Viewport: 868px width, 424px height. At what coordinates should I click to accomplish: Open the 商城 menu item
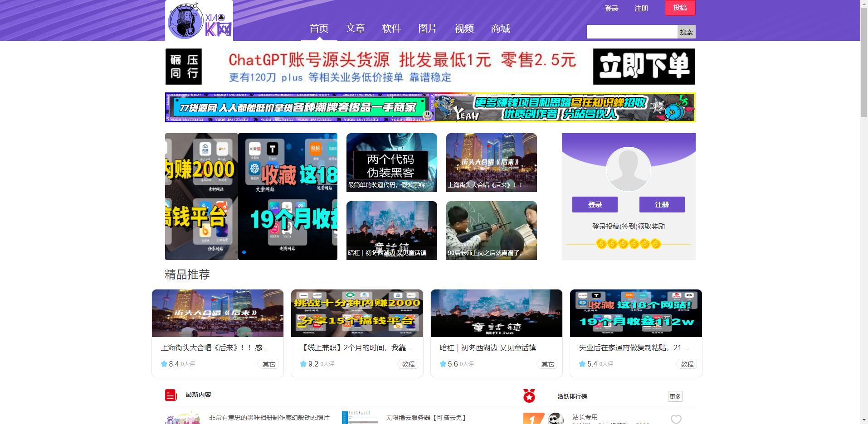click(x=500, y=29)
